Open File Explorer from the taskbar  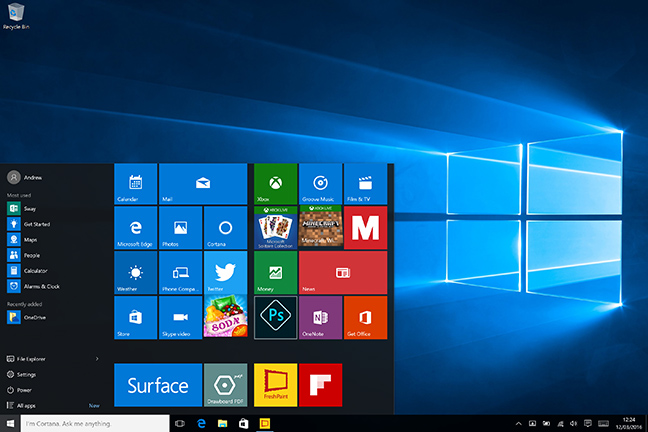click(x=222, y=423)
